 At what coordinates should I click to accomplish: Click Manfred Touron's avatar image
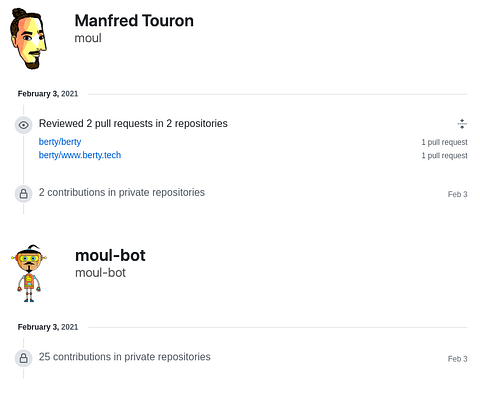coord(28,39)
